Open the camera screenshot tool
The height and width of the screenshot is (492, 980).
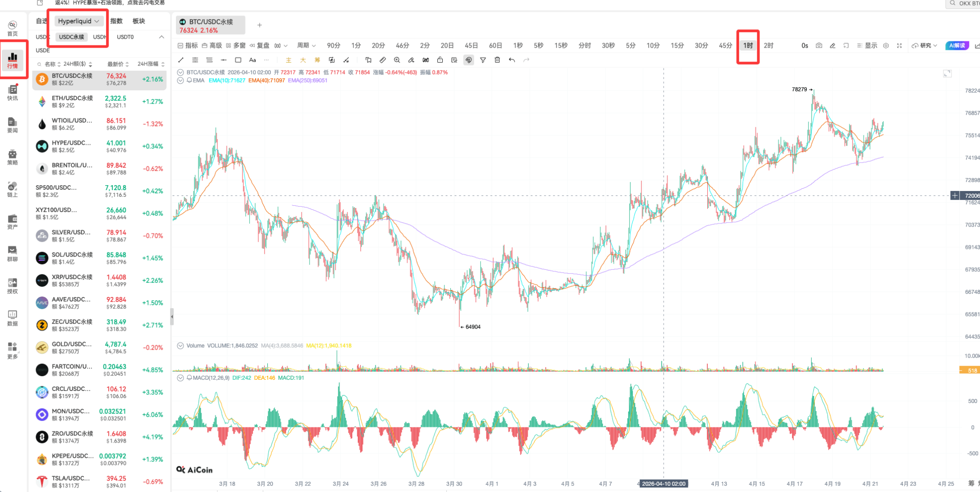coord(819,45)
